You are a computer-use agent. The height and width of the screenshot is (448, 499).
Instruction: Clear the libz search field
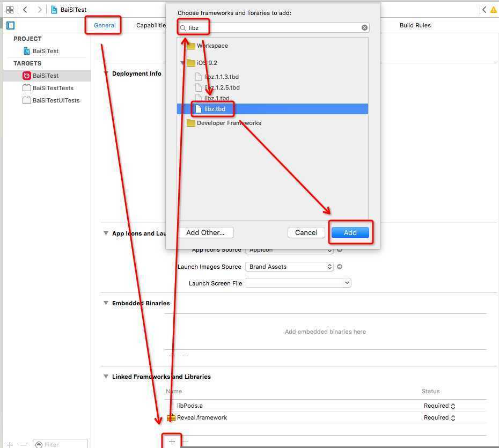click(x=364, y=28)
